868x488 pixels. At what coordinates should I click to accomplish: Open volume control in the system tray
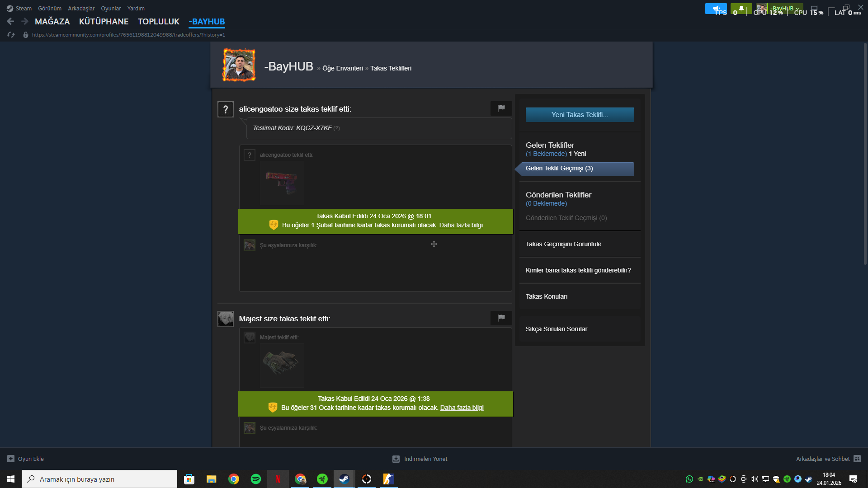pos(755,479)
